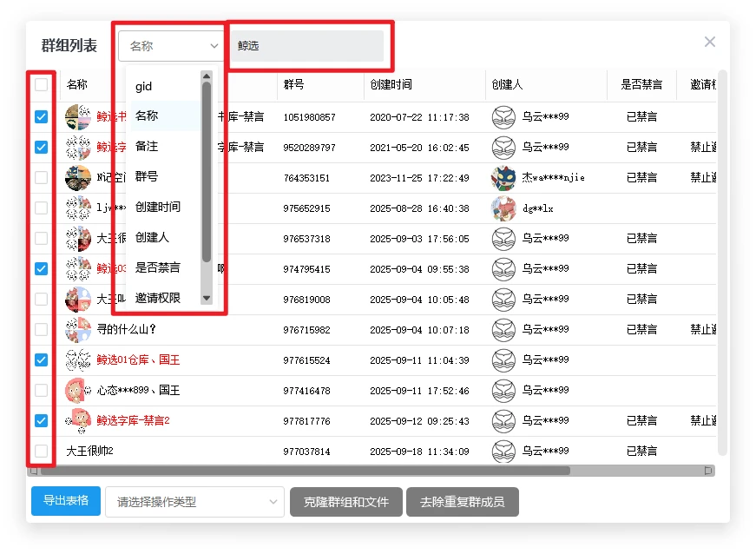Click the 导出表格 button

66,501
